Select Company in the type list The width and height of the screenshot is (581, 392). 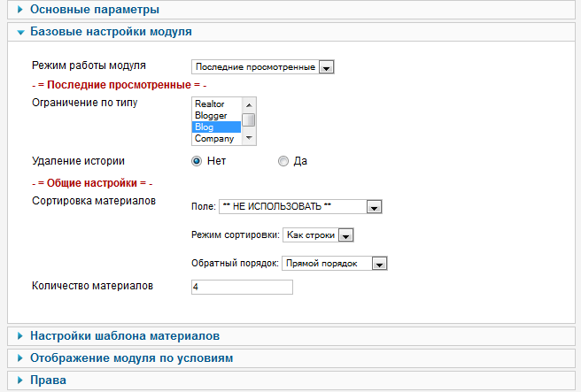[x=216, y=138]
